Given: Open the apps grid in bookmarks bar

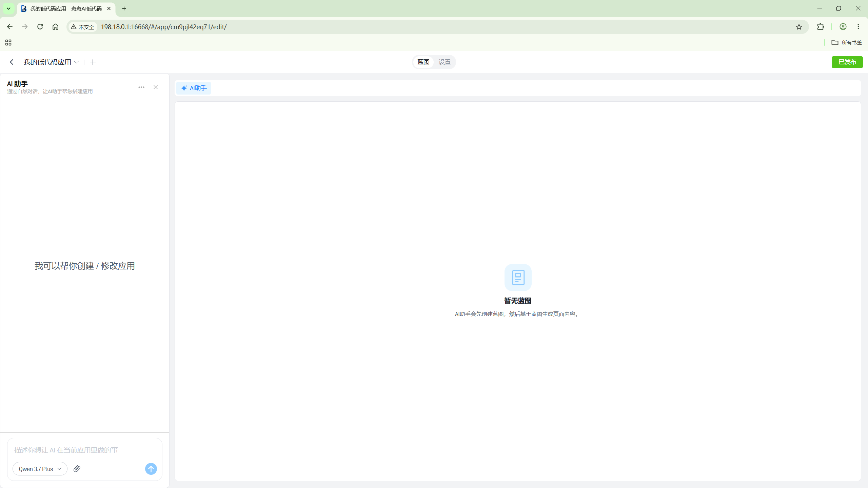Looking at the screenshot, I should 8,42.
